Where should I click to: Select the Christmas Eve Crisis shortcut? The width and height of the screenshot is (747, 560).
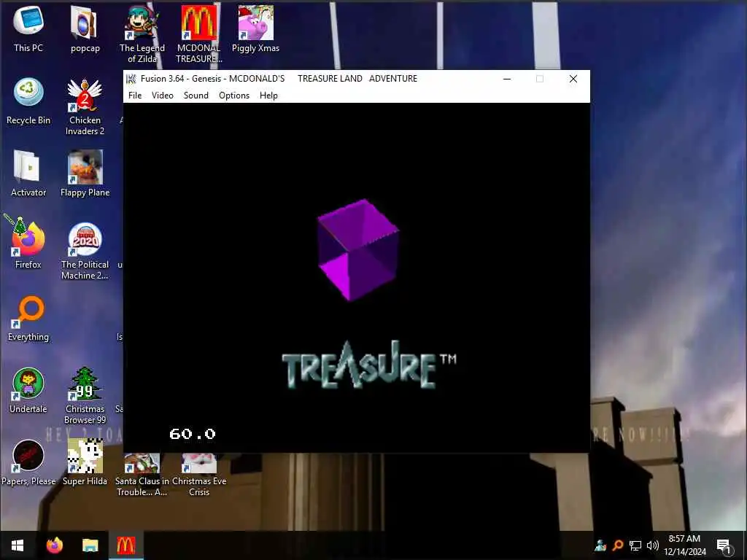(x=198, y=474)
